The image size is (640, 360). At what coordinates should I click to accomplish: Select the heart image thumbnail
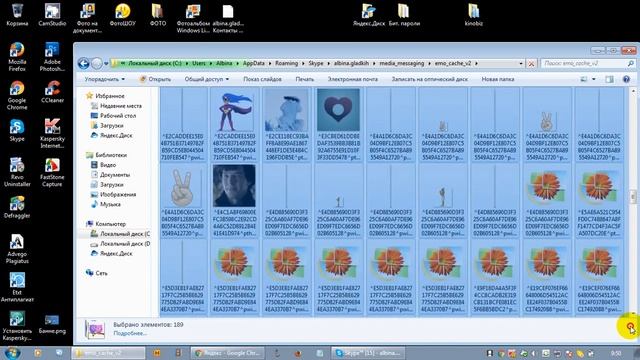point(338,110)
